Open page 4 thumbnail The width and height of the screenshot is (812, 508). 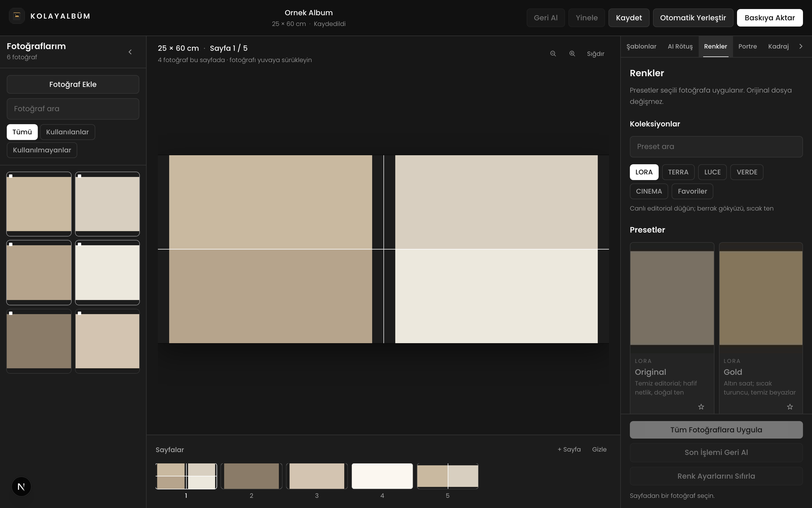(382, 476)
